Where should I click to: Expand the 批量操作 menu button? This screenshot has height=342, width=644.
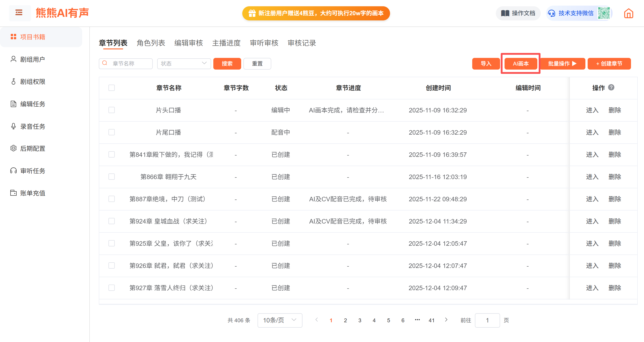pos(562,64)
